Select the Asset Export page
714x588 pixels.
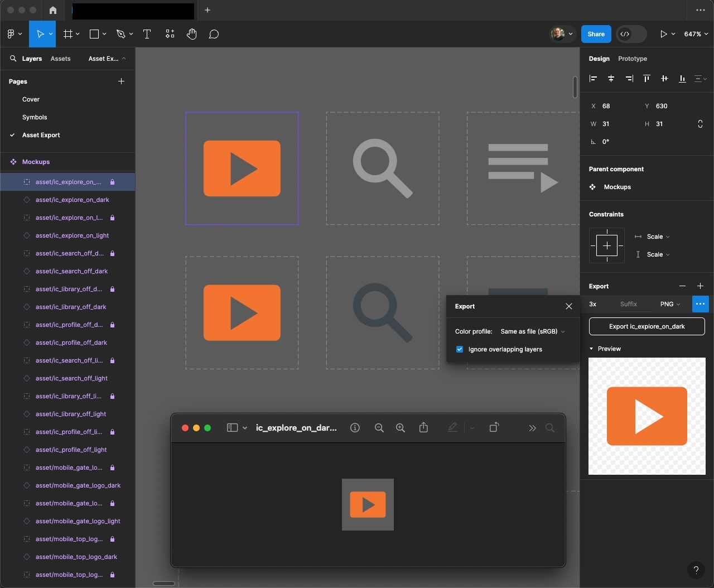pyautogui.click(x=41, y=135)
